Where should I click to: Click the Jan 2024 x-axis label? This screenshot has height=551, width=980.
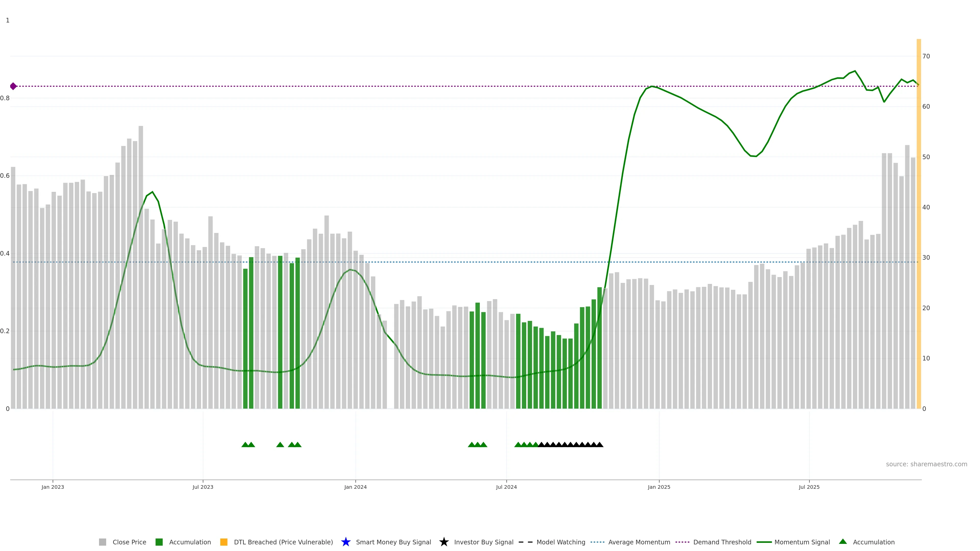coord(355,487)
